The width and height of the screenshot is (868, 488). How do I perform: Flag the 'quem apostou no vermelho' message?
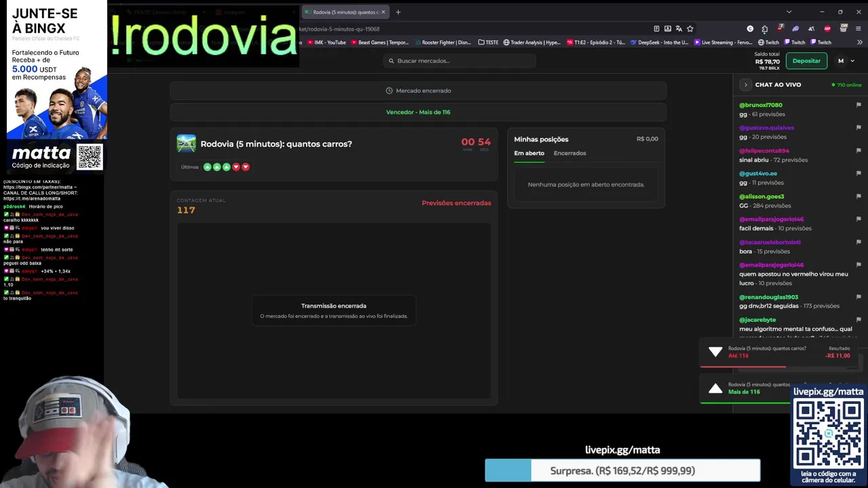pos(859,265)
